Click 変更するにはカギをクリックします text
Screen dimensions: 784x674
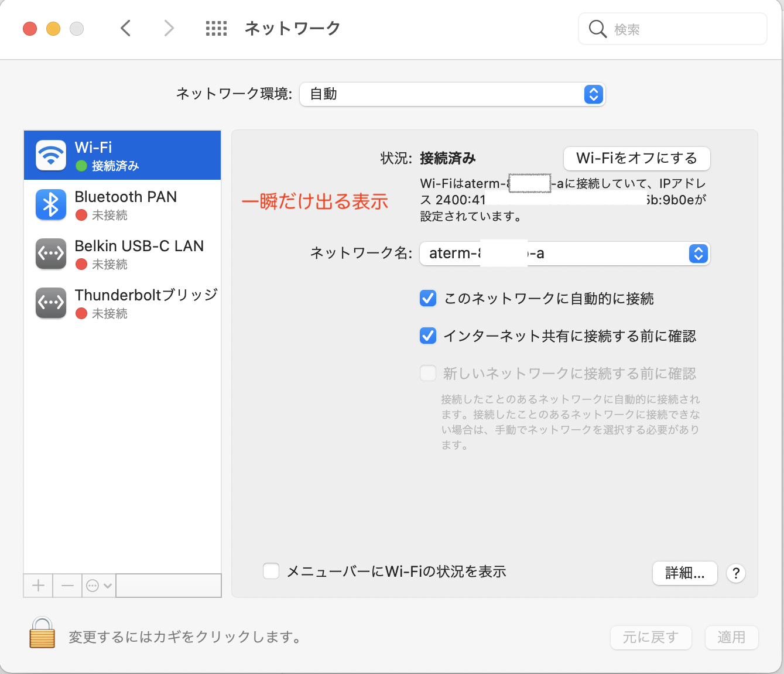(185, 637)
